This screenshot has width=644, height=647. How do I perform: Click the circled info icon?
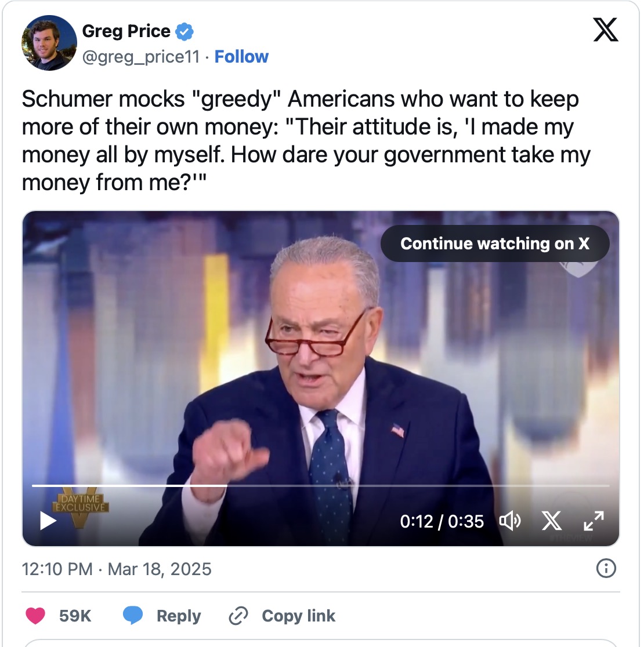606,568
